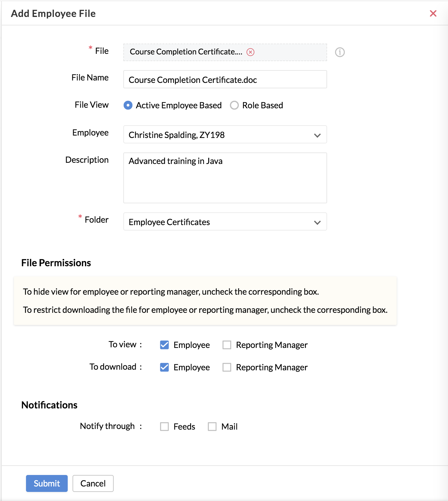Select Active Employee Based file view
This screenshot has width=448, height=501.
128,105
